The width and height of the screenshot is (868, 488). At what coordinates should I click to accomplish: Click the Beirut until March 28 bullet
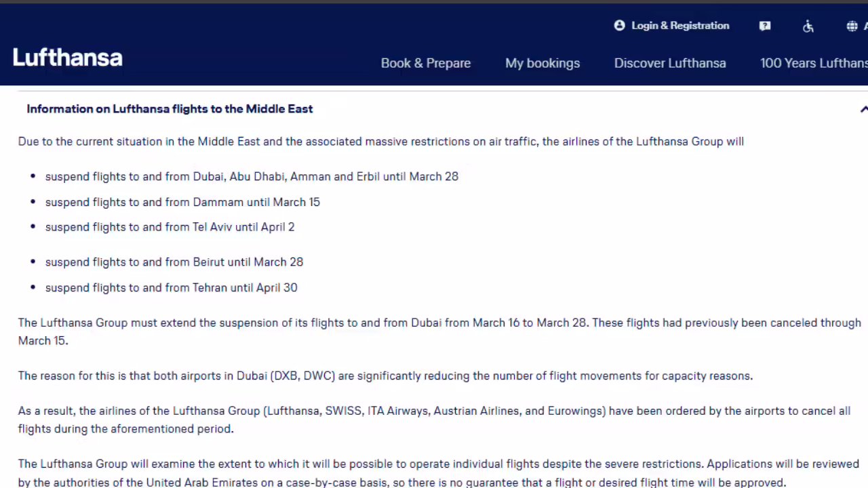174,262
